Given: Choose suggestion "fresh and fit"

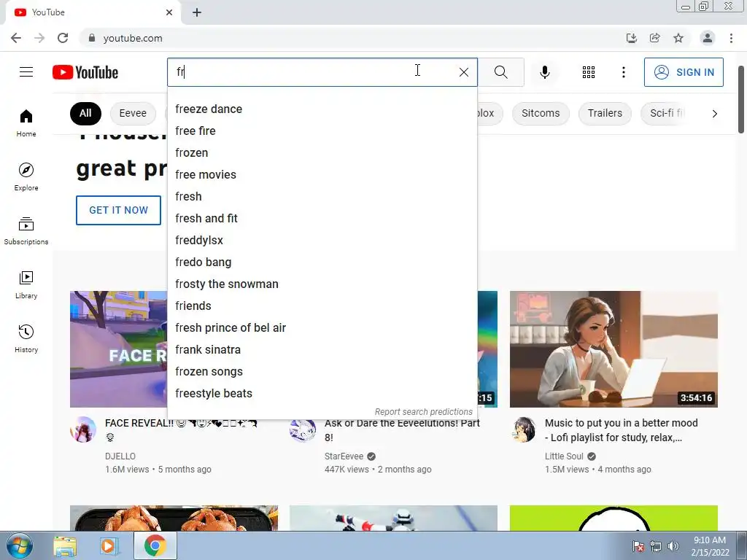Looking at the screenshot, I should [322, 219].
